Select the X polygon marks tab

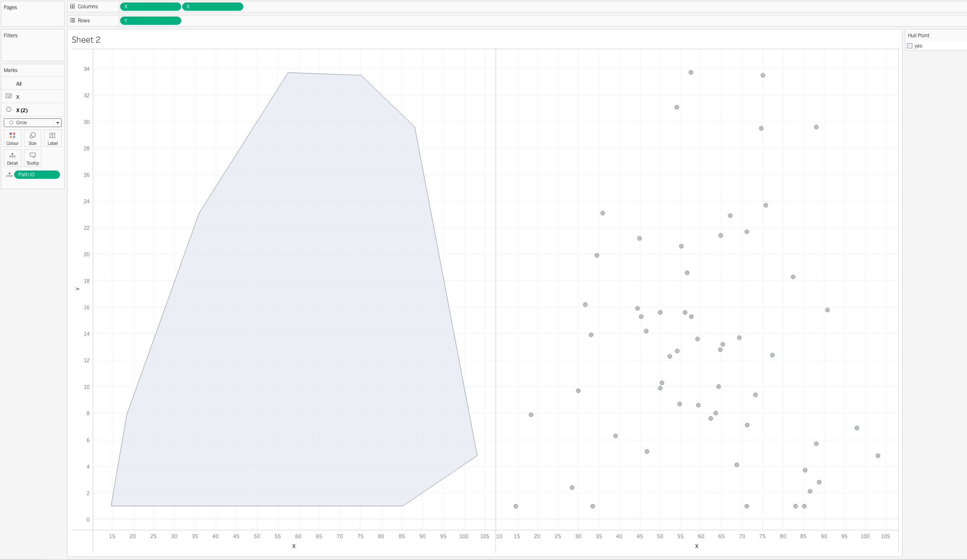click(18, 97)
